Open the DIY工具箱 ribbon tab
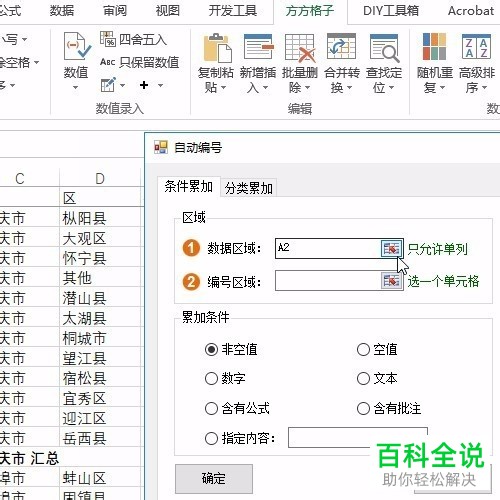The width and height of the screenshot is (500, 500). pyautogui.click(x=391, y=11)
